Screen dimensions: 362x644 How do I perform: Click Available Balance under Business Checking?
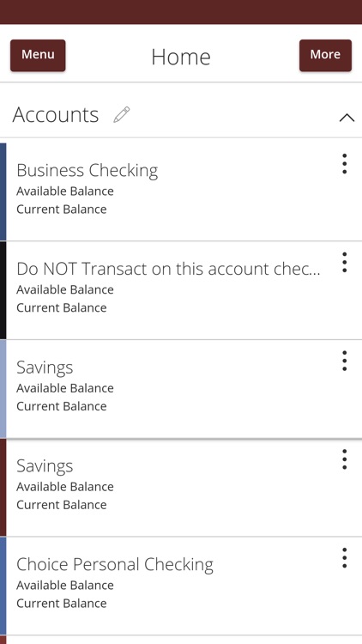pos(65,191)
